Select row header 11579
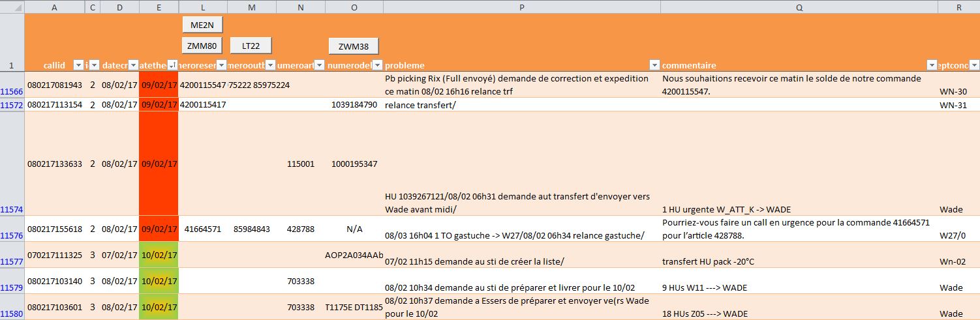 click(12, 281)
